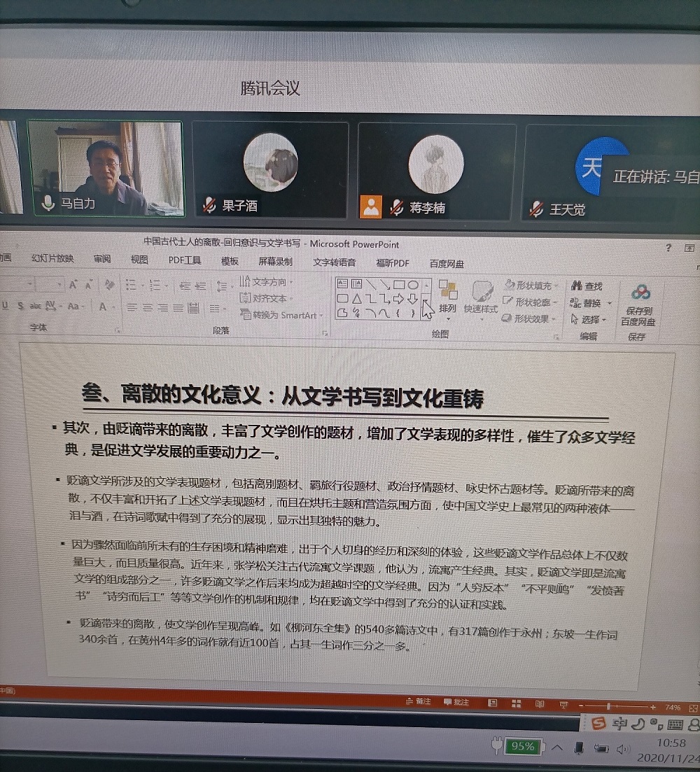Screen dimensions: 700x772
Task: Expand the 选择 dropdown in editing group
Action: point(588,319)
